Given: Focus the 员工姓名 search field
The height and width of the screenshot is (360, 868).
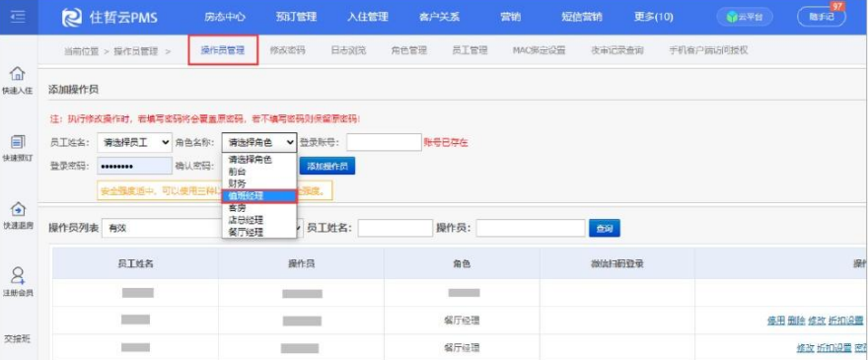Looking at the screenshot, I should click(x=396, y=228).
